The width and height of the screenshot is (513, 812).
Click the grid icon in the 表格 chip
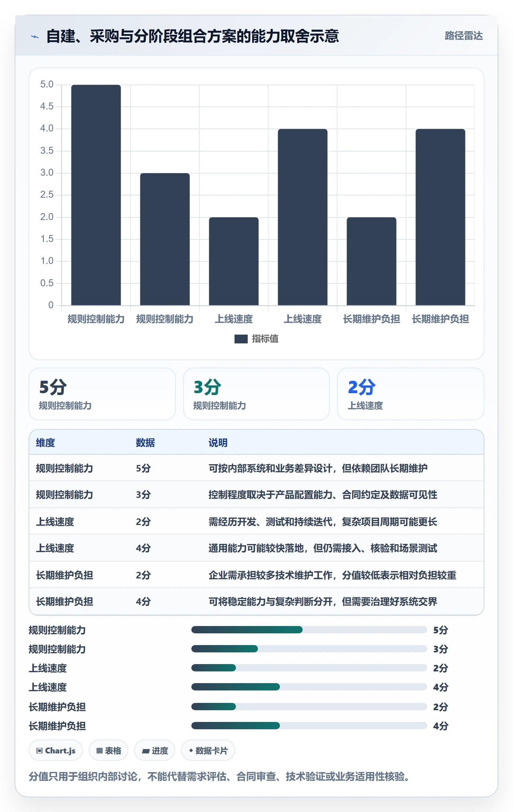99,751
